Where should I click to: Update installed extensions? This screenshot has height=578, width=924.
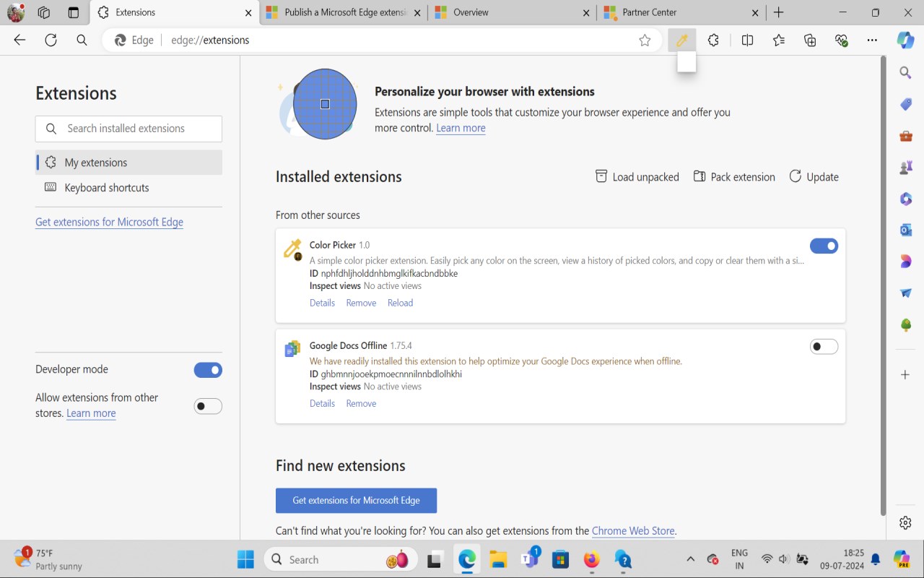pyautogui.click(x=814, y=177)
